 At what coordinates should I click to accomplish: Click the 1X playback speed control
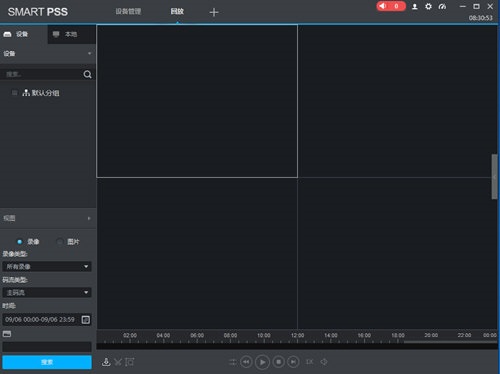point(310,362)
